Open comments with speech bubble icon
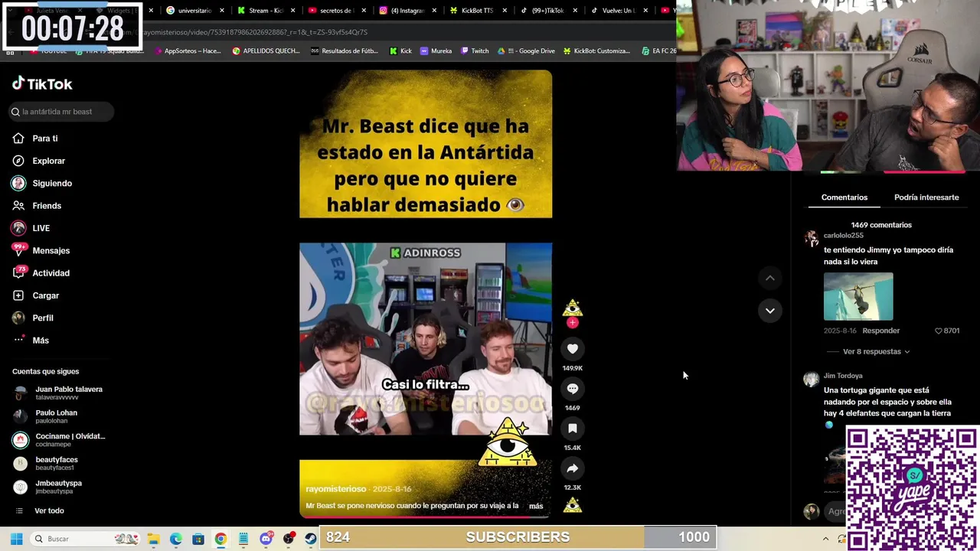Screen dimensions: 980x551 pos(573,389)
